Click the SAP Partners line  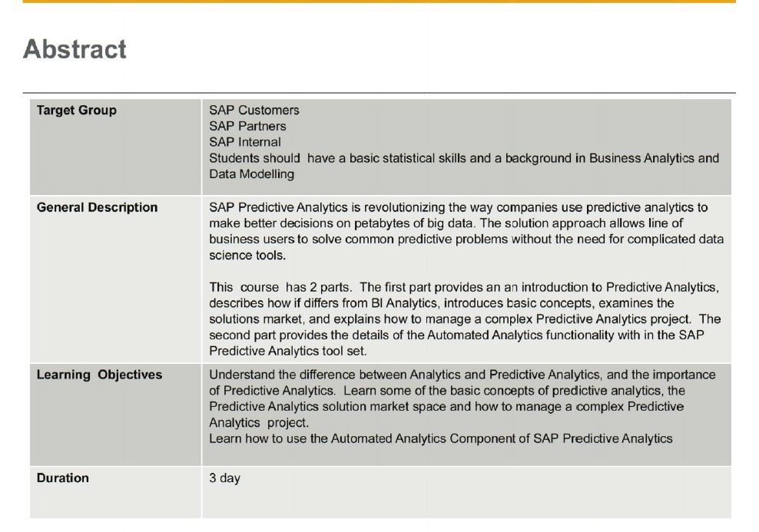click(247, 126)
